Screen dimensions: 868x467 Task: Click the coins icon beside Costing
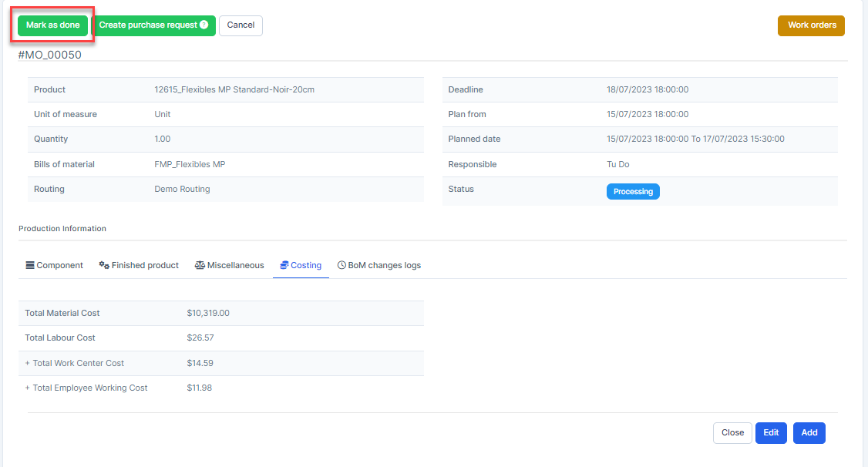(284, 265)
